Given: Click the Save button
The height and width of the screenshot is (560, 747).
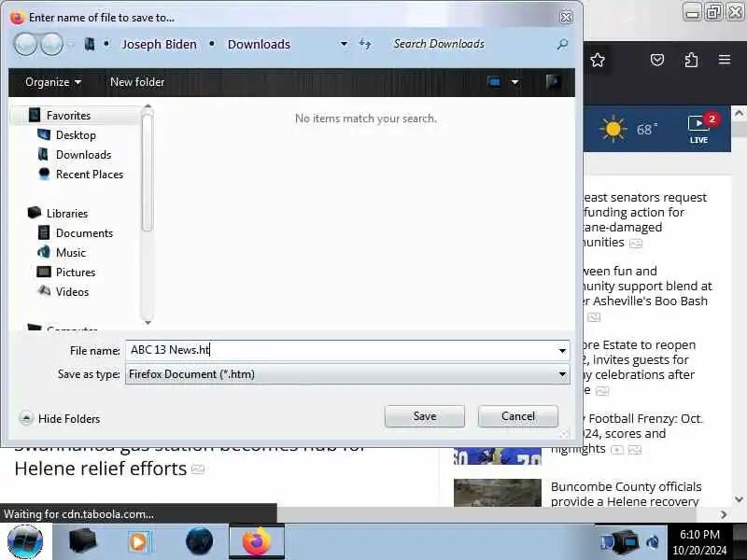Looking at the screenshot, I should click(425, 416).
